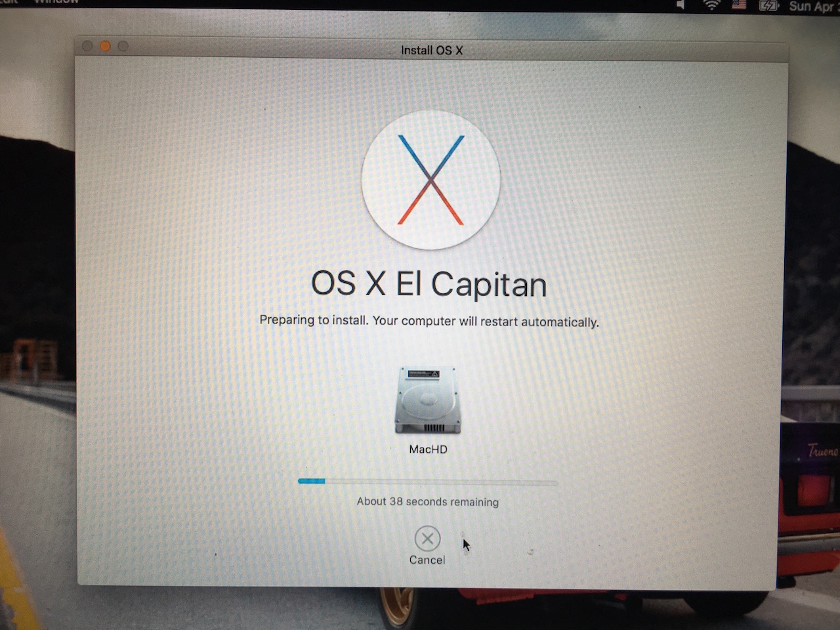This screenshot has width=840, height=630.
Task: Click the "Preparing to install" status message
Action: 429,321
